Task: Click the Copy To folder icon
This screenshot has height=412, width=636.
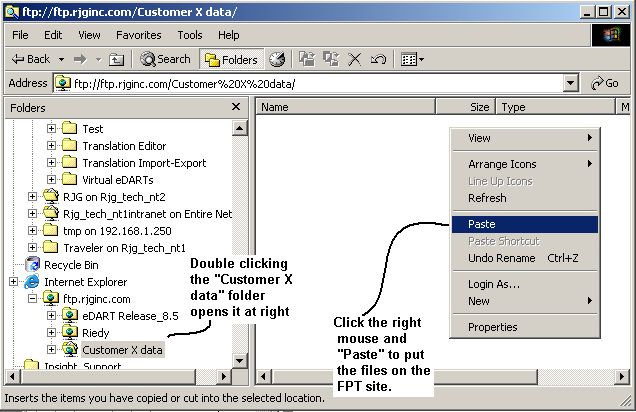Action: click(x=331, y=59)
